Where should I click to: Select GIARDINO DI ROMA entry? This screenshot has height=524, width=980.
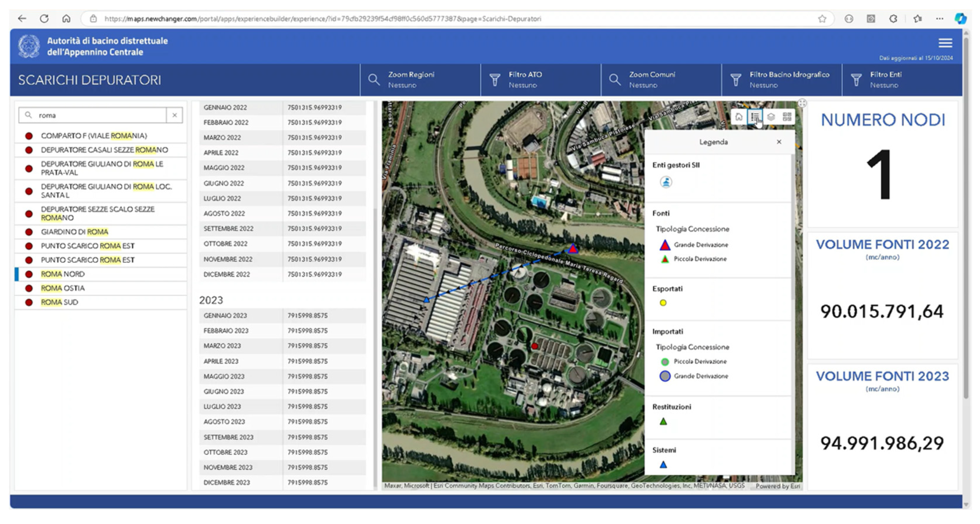[101, 232]
